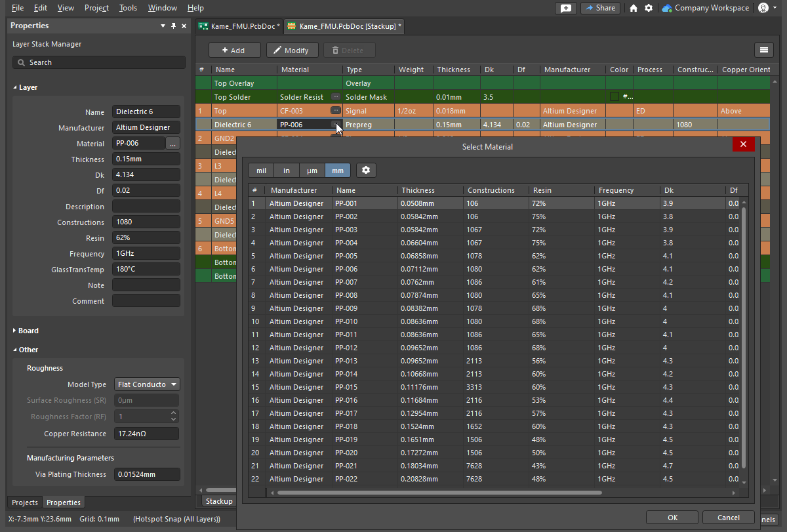Image resolution: width=787 pixels, height=532 pixels.
Task: Click OK in Select Material dialog
Action: click(x=672, y=518)
